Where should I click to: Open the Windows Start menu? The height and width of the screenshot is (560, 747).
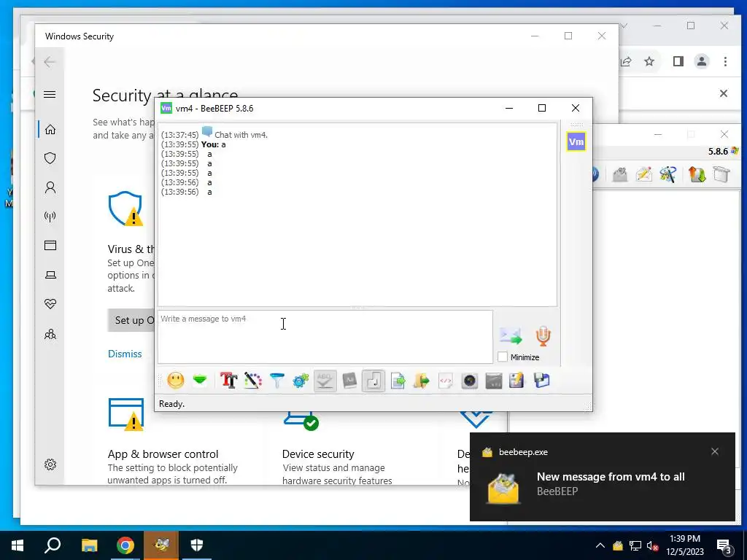pyautogui.click(x=18, y=545)
